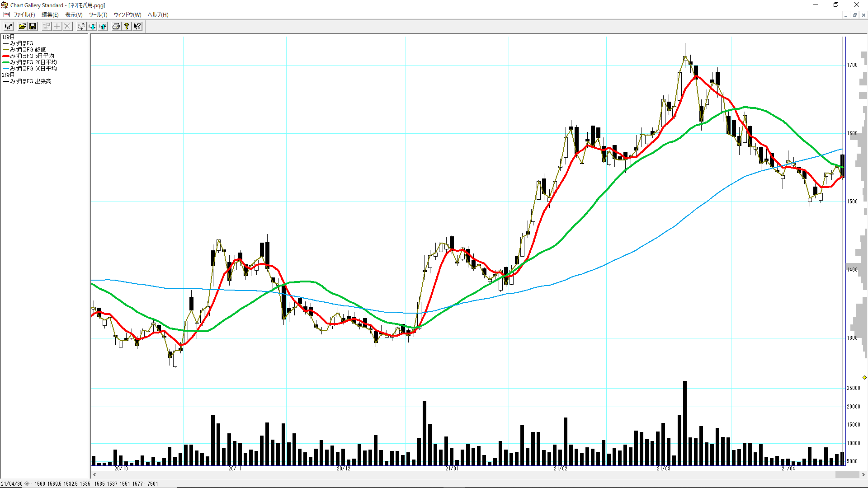Click the right arrow of horizontal scrollbar
The height and width of the screenshot is (488, 868).
pyautogui.click(x=863, y=474)
